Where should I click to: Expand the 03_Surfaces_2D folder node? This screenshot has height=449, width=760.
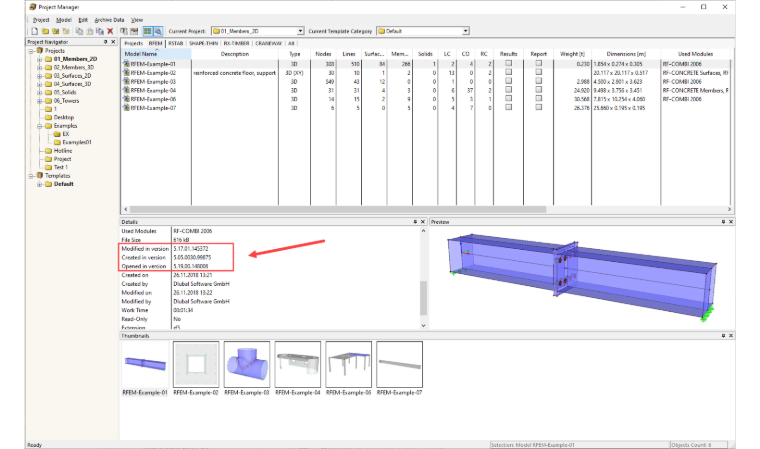click(40, 76)
